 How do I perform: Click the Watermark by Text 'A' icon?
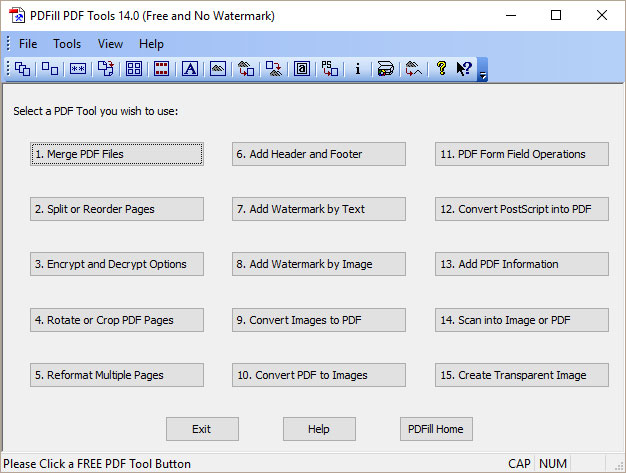tap(190, 69)
